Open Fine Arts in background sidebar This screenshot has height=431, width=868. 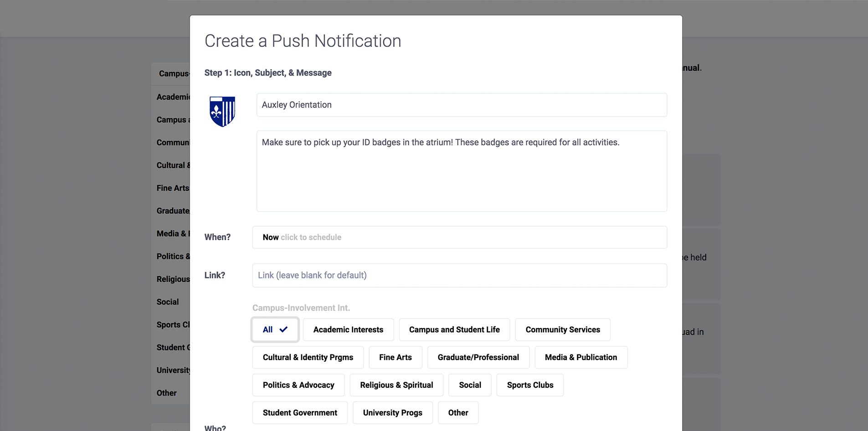click(x=173, y=188)
